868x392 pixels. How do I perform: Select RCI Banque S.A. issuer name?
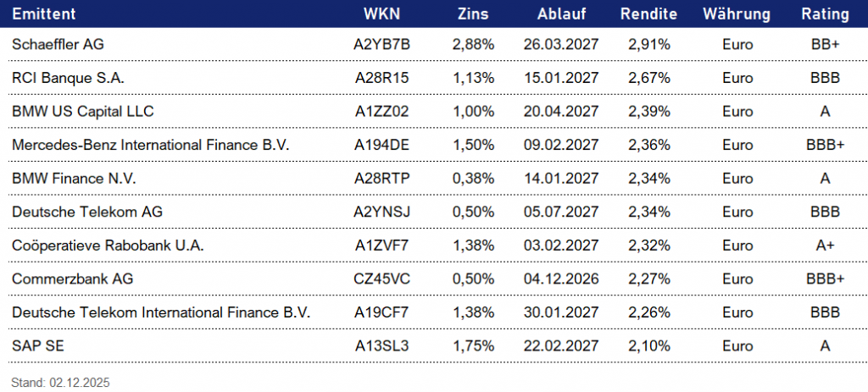[x=68, y=77]
